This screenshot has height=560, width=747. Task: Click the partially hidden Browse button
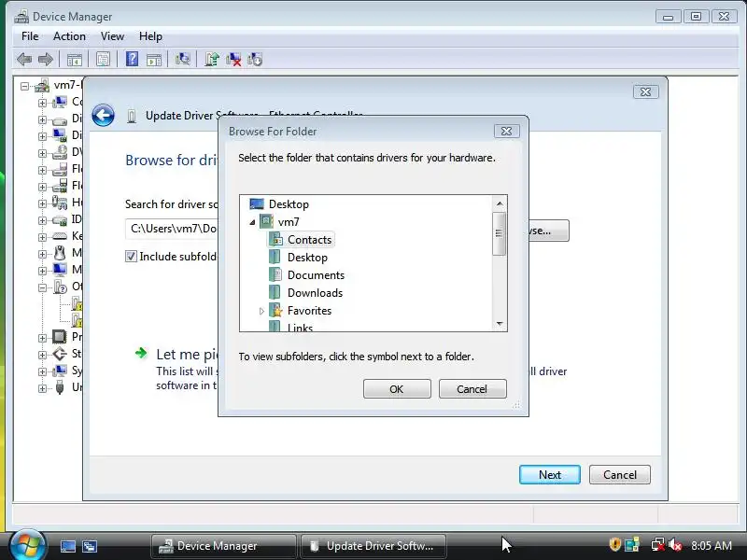tap(549, 231)
